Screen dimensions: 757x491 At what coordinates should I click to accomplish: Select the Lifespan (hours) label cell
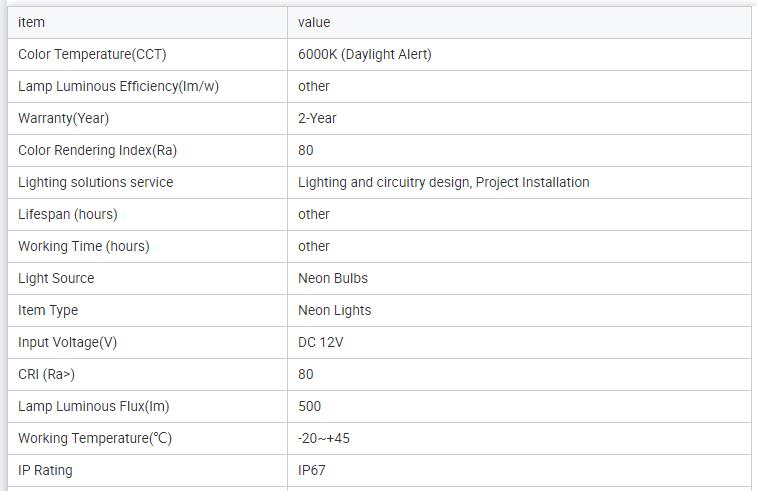[x=67, y=214]
